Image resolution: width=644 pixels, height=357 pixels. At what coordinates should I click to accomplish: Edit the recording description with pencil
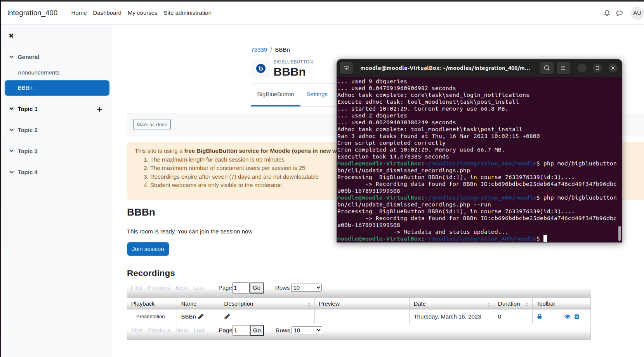[x=227, y=317]
